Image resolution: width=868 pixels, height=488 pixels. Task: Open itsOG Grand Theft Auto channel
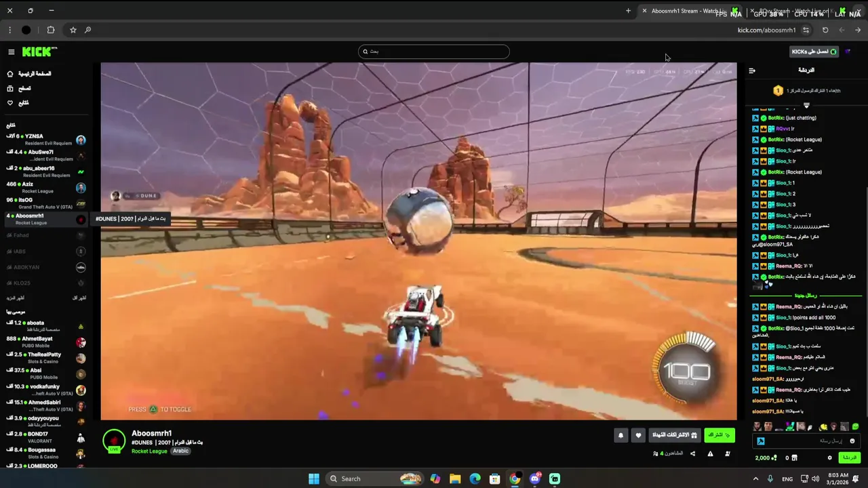(x=46, y=203)
